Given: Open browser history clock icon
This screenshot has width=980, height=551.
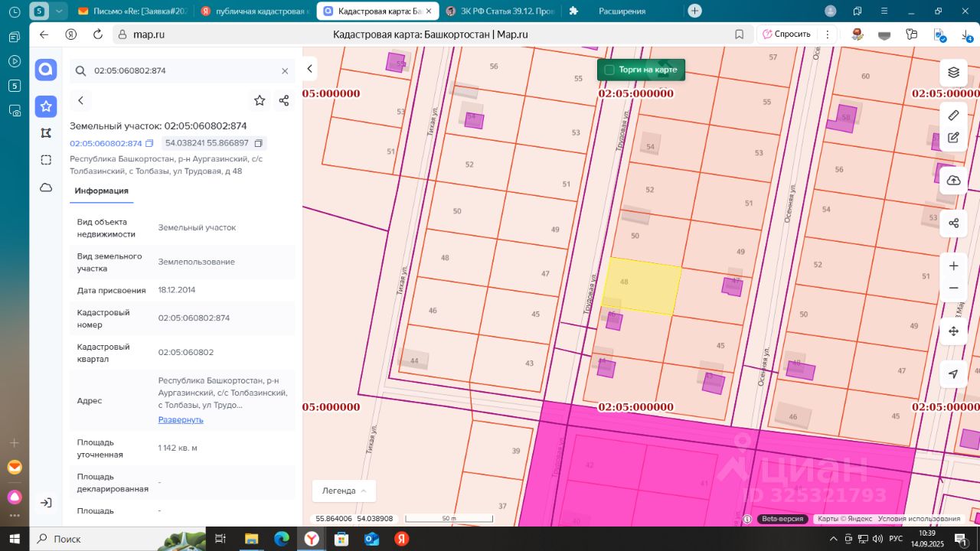Looking at the screenshot, I should tap(14, 11).
